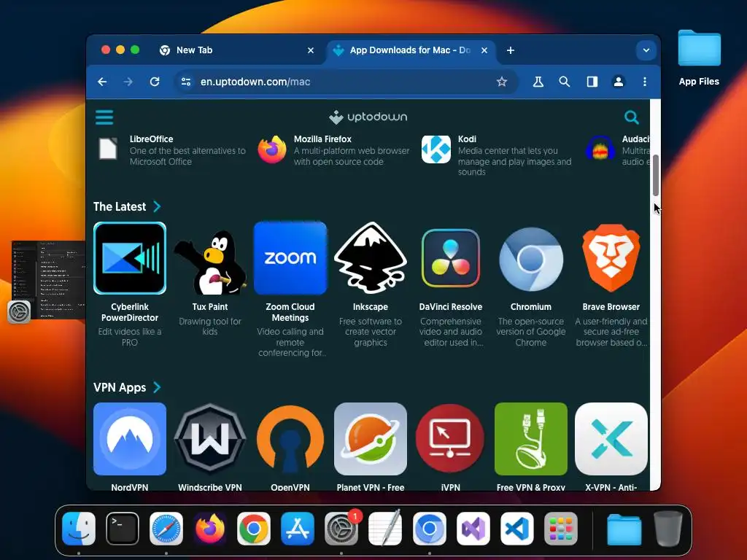
Task: Click the page vertical scrollbar thumb
Action: pos(656,175)
